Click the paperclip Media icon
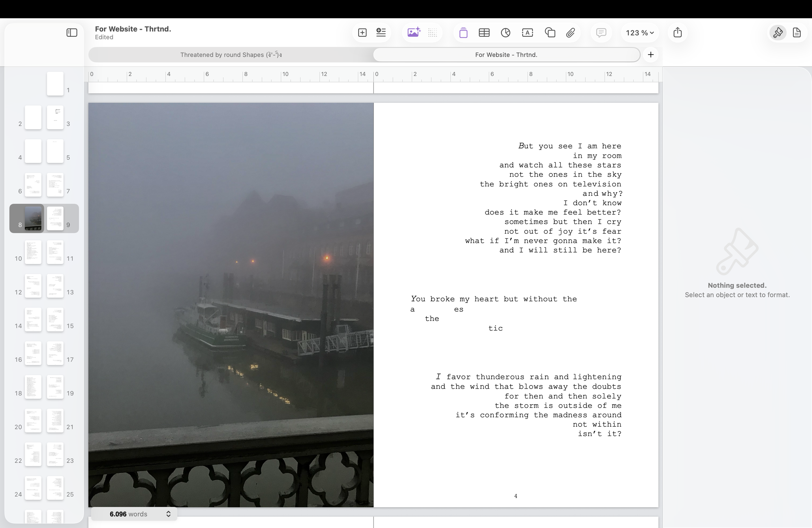 (570, 33)
